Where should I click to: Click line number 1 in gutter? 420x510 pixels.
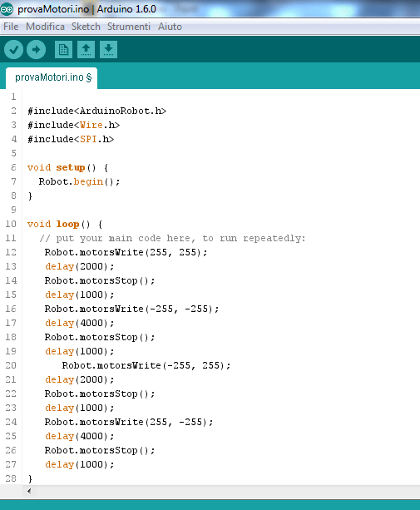13,97
